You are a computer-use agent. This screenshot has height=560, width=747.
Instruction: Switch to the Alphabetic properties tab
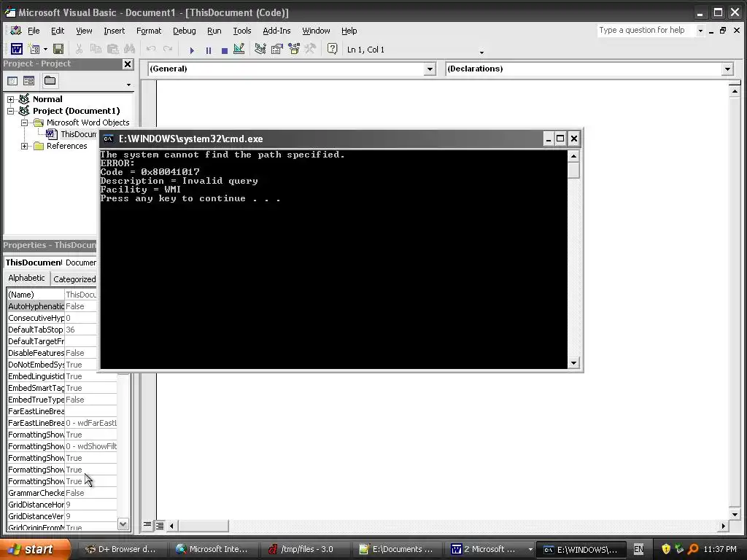pyautogui.click(x=27, y=278)
